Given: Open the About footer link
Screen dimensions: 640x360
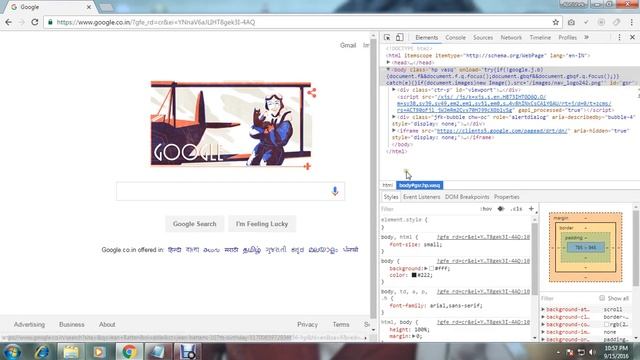Looking at the screenshot, I should point(107,324).
